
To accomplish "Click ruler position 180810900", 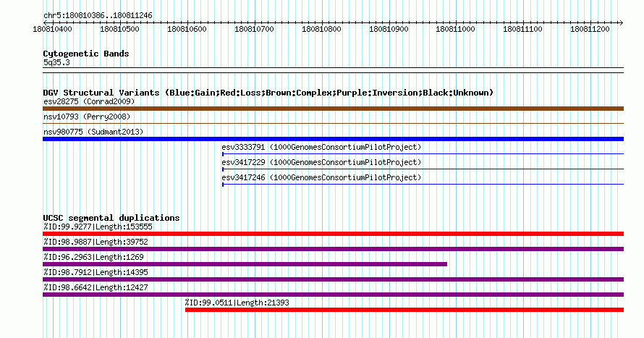I will tap(389, 29).
